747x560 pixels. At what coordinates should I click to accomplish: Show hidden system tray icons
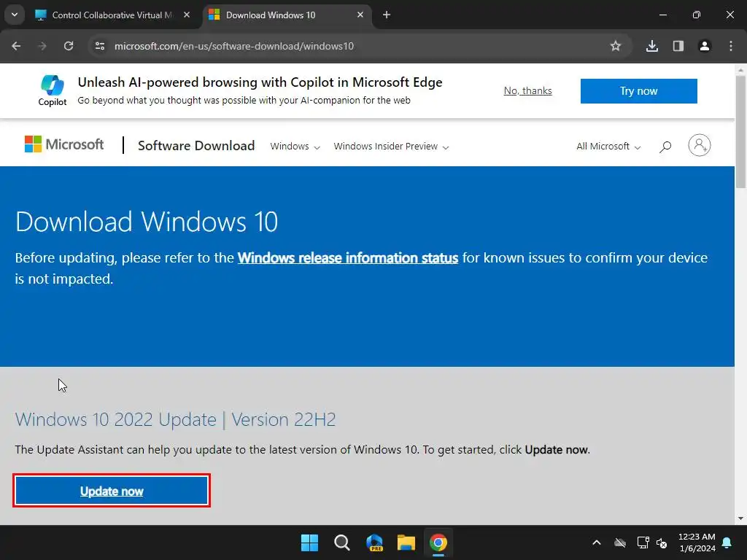597,542
